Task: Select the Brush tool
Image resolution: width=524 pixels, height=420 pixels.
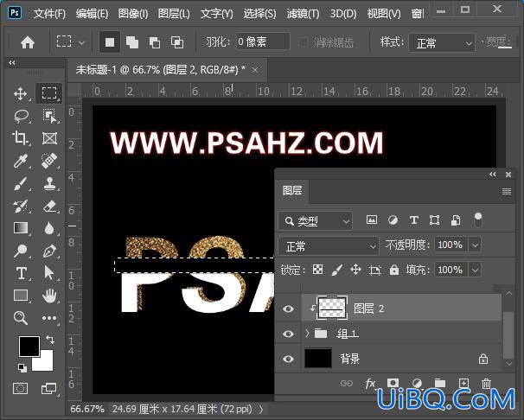Action: point(21,183)
